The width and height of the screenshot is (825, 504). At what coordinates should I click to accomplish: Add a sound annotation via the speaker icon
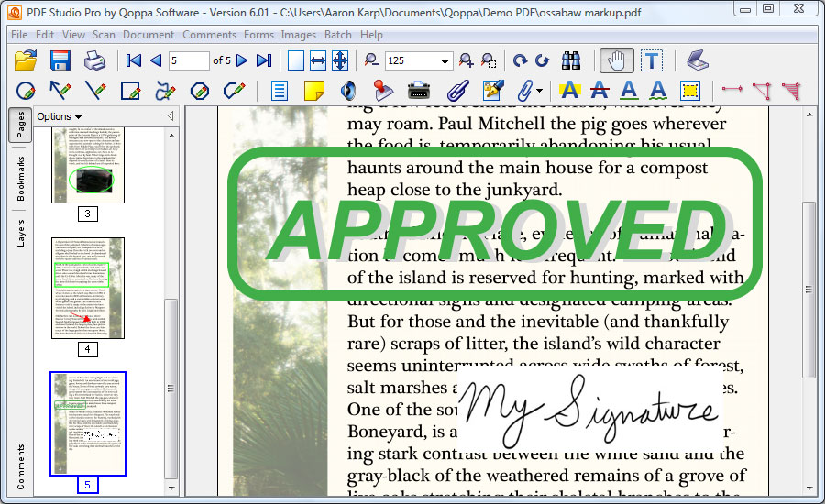coord(347,91)
